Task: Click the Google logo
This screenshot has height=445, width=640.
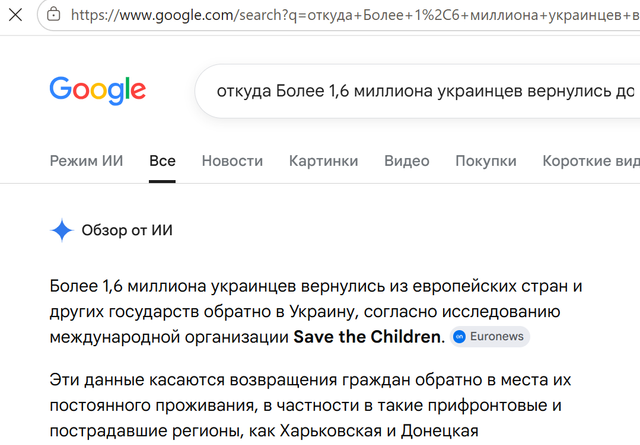Action: [98, 91]
